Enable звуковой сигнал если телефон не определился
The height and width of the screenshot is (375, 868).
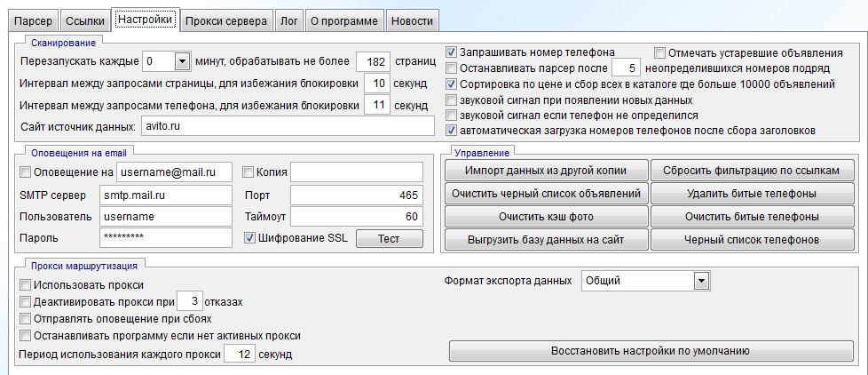pyautogui.click(x=452, y=116)
